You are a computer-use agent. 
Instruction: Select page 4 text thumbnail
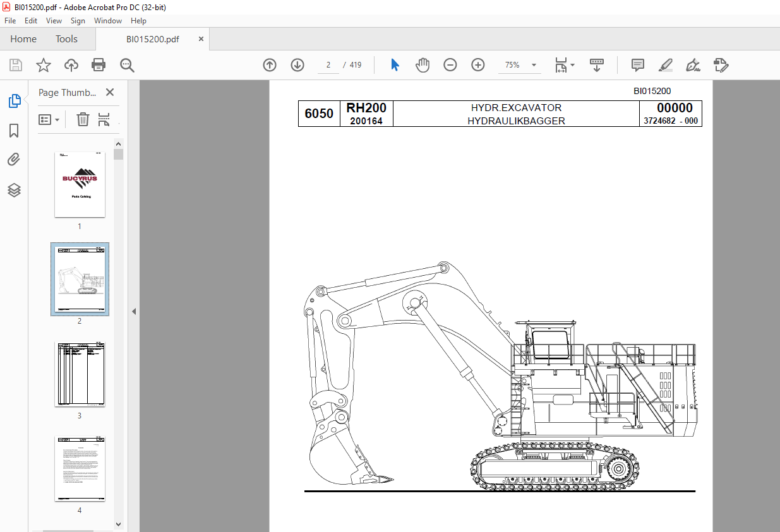[80, 469]
